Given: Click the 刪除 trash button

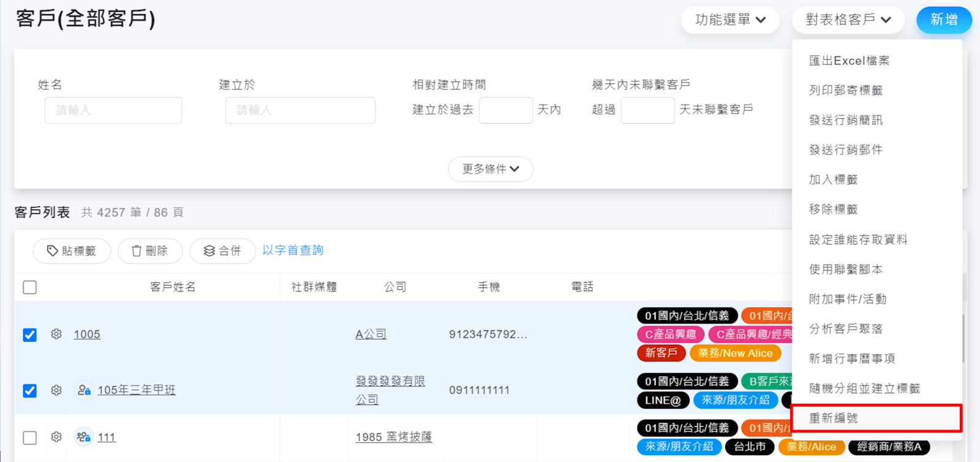Looking at the screenshot, I should coord(150,251).
